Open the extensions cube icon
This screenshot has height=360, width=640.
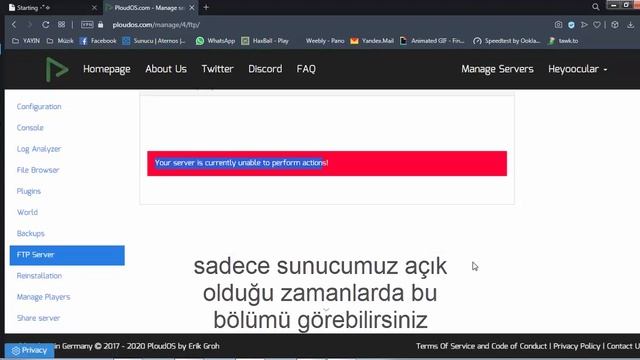point(615,25)
